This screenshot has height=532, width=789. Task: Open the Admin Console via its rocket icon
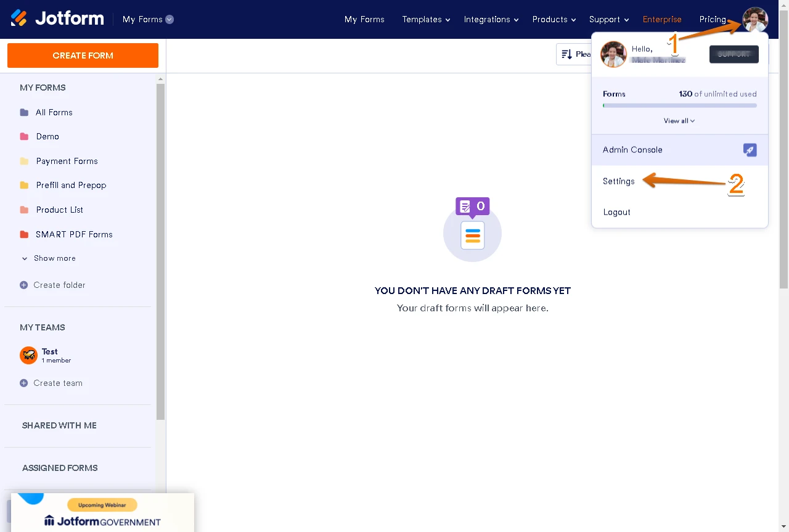(x=750, y=150)
